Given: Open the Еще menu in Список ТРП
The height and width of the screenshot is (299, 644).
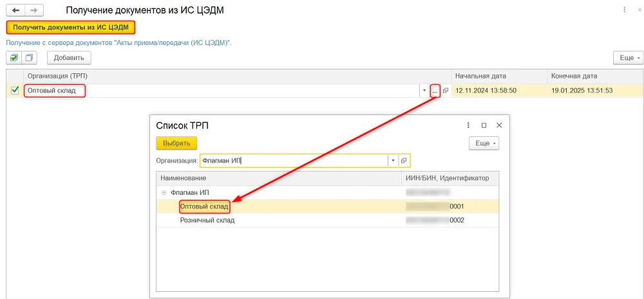Looking at the screenshot, I should pos(484,143).
